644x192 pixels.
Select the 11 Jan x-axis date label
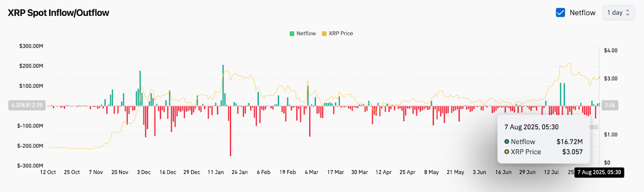216,172
